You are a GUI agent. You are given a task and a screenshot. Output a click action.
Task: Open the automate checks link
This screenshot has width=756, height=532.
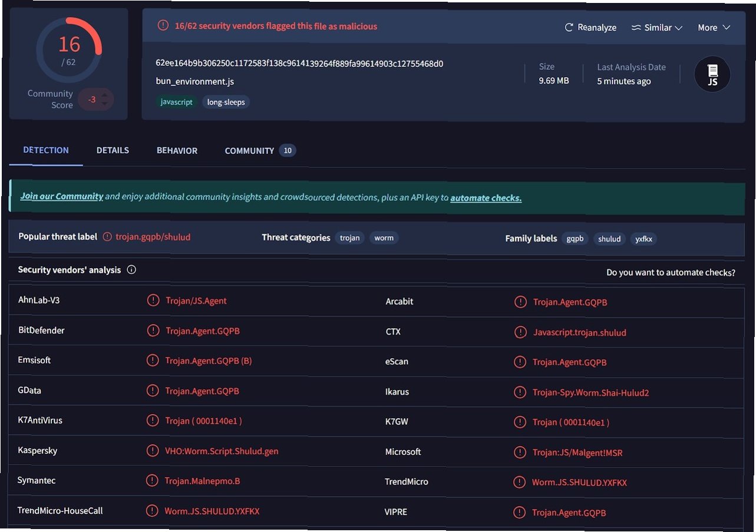(x=486, y=198)
